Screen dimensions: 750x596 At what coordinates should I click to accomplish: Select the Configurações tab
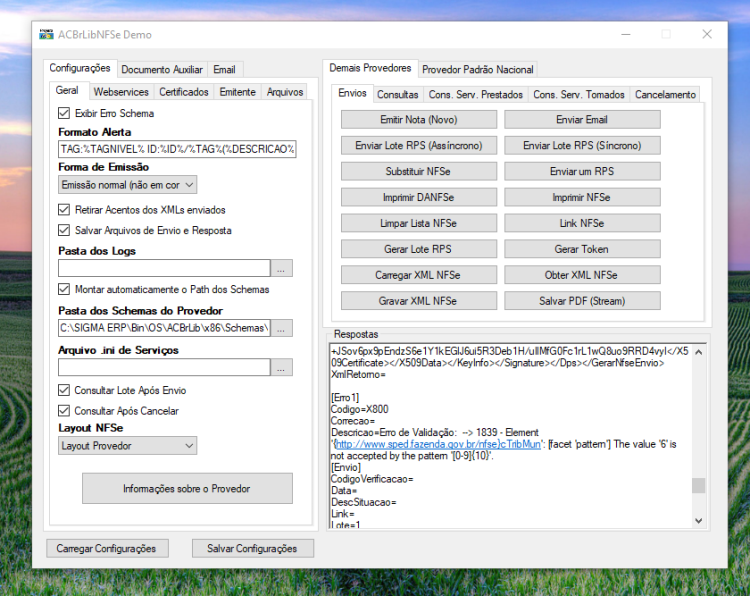tap(80, 68)
